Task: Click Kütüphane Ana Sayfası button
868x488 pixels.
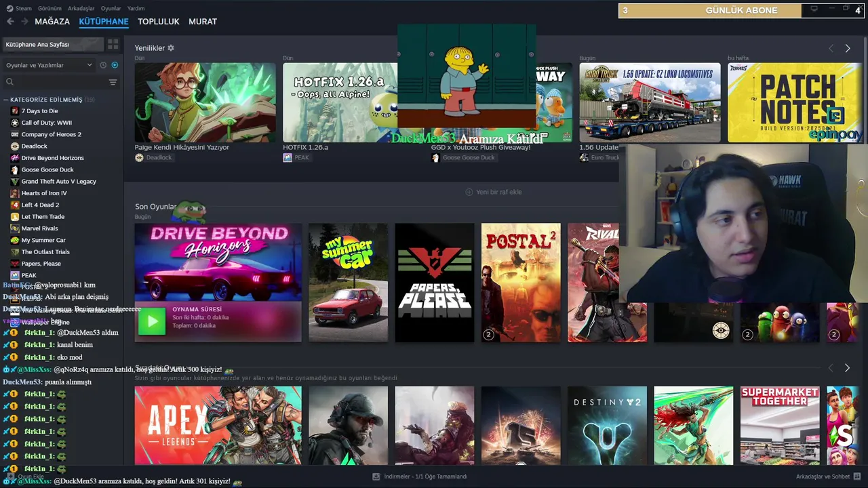Action: tap(53, 44)
